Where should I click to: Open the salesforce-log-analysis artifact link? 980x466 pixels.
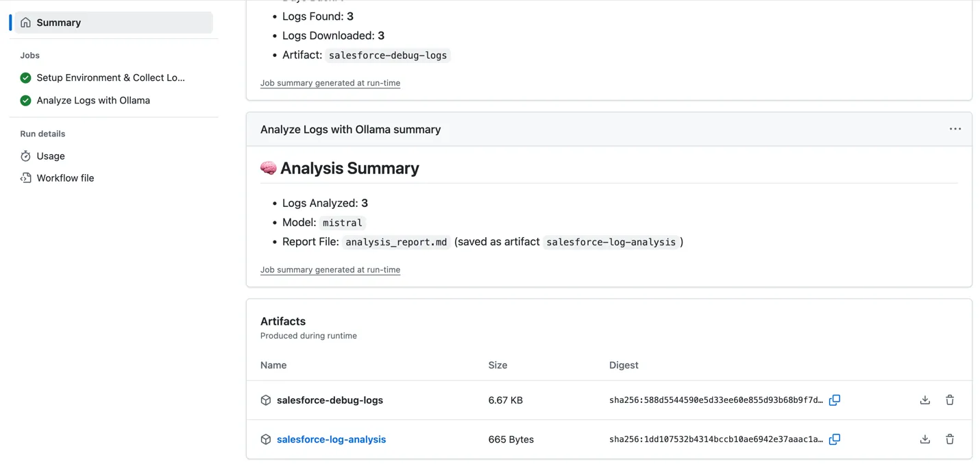point(331,439)
